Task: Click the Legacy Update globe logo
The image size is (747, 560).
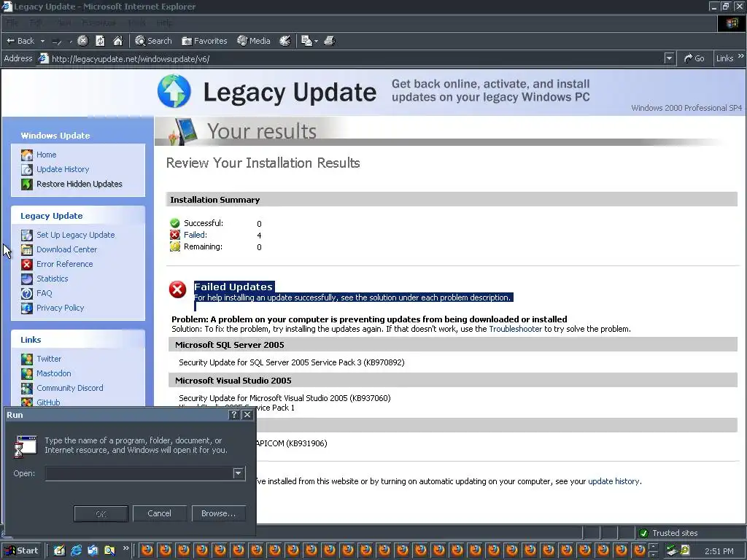Action: point(174,91)
